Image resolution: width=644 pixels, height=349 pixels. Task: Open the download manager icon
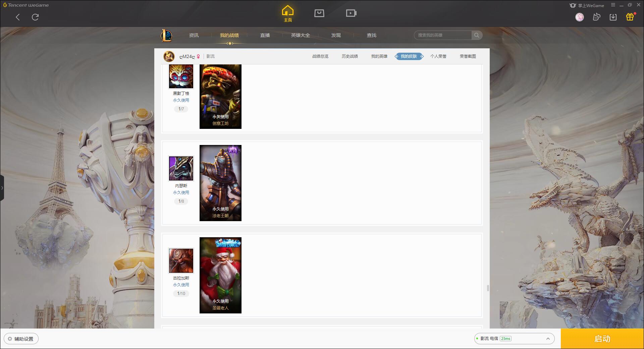613,17
